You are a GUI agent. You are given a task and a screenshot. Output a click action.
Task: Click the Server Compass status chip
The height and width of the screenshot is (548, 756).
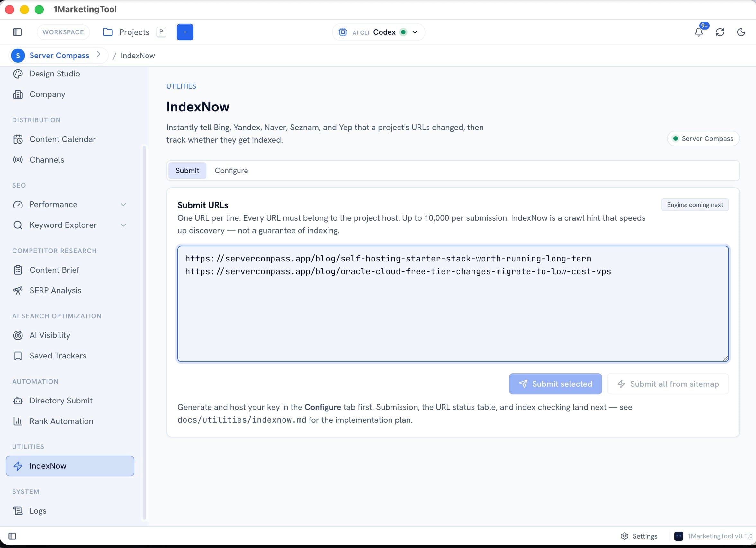(703, 138)
